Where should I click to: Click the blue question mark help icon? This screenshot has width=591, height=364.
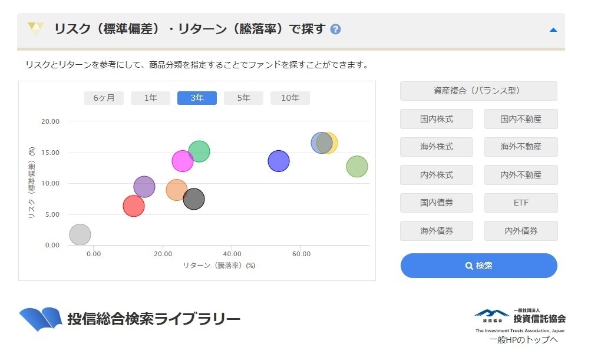click(335, 29)
